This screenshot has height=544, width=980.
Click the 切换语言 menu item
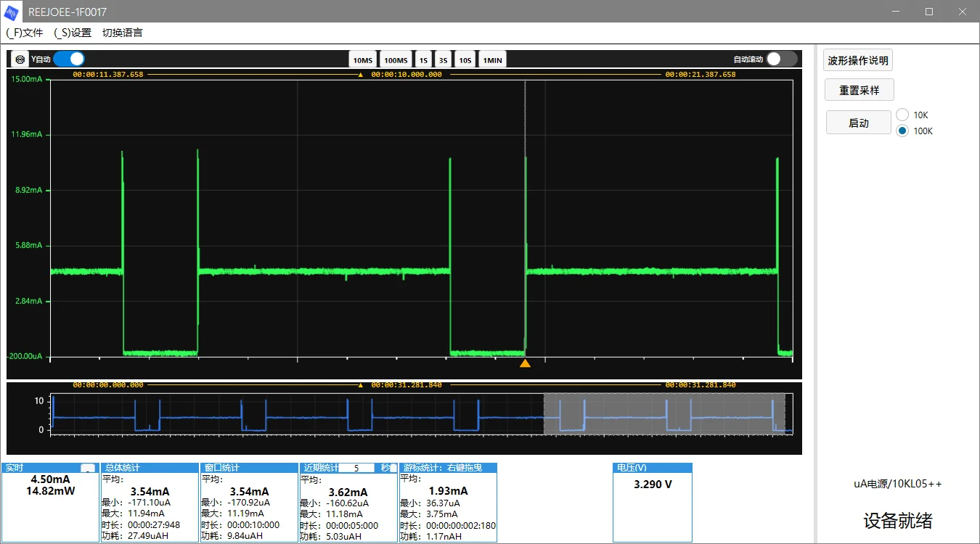(122, 33)
